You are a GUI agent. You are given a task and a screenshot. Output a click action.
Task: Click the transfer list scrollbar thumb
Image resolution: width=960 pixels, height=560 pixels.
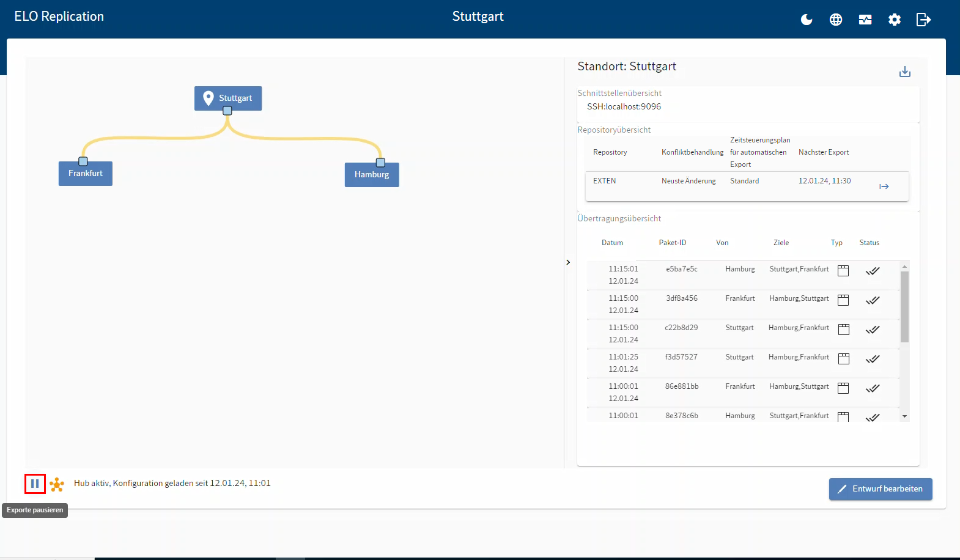(904, 306)
